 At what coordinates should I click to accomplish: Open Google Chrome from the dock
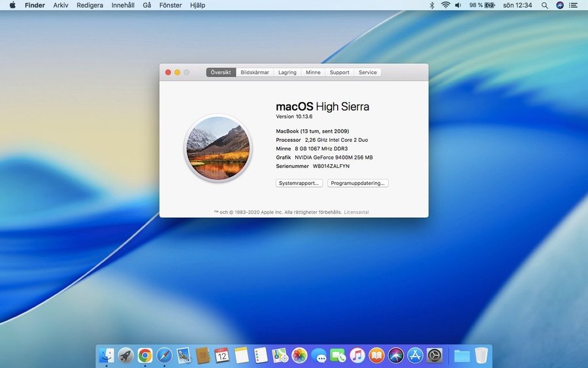click(145, 356)
